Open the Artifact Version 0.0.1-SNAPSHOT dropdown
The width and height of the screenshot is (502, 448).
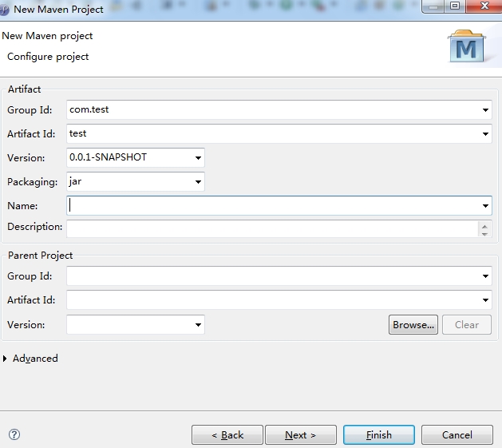point(198,157)
